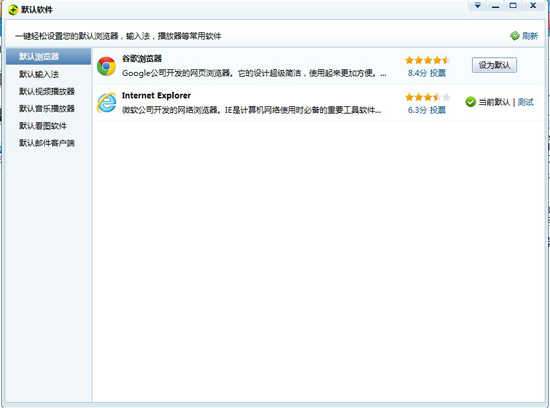The width and height of the screenshot is (550, 408).
Task: Click the green refresh icon
Action: (x=515, y=35)
